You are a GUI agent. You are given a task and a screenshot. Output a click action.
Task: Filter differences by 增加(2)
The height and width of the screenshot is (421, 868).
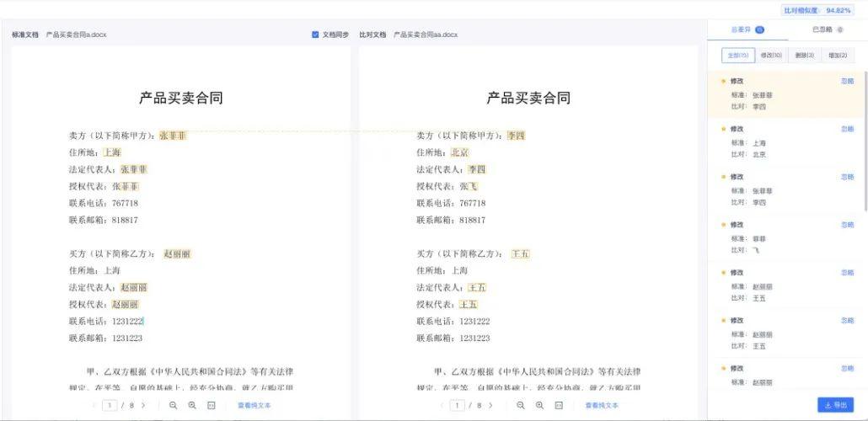[838, 56]
